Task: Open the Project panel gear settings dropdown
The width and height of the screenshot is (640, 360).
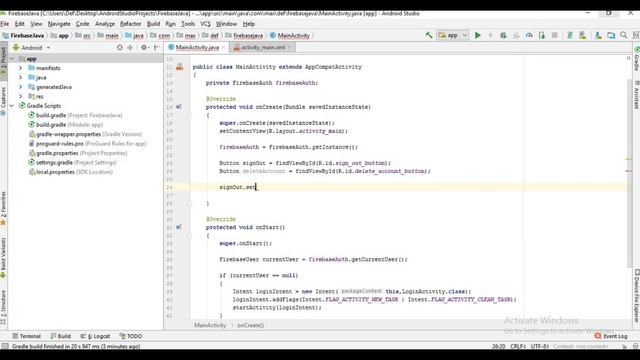Action: tap(144, 47)
